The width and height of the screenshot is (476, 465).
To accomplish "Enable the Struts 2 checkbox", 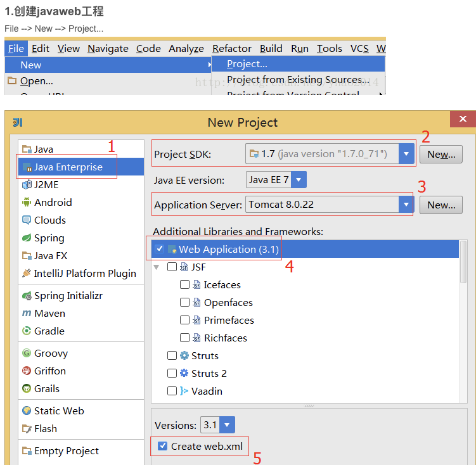I will point(172,373).
